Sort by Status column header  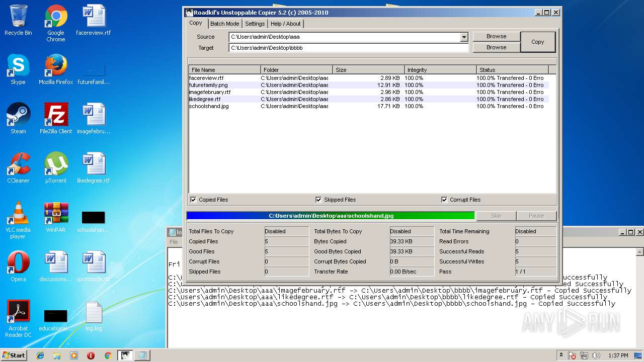[512, 70]
